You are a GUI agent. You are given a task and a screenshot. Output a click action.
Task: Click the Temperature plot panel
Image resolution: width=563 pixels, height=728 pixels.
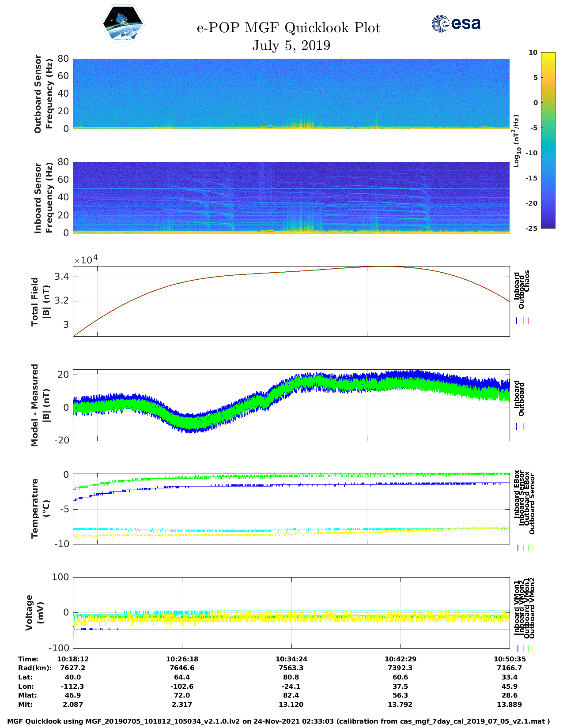291,509
